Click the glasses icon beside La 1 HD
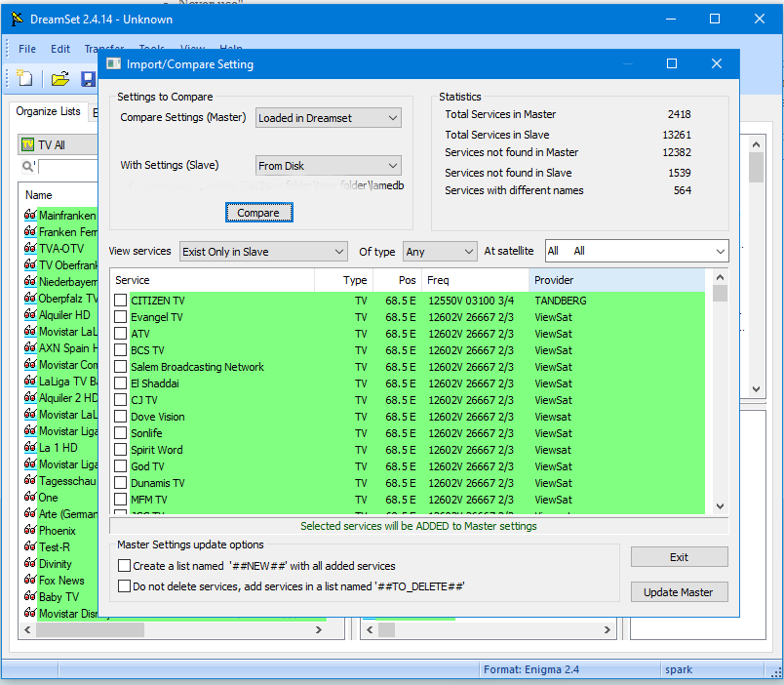This screenshot has width=784, height=685. (x=30, y=447)
